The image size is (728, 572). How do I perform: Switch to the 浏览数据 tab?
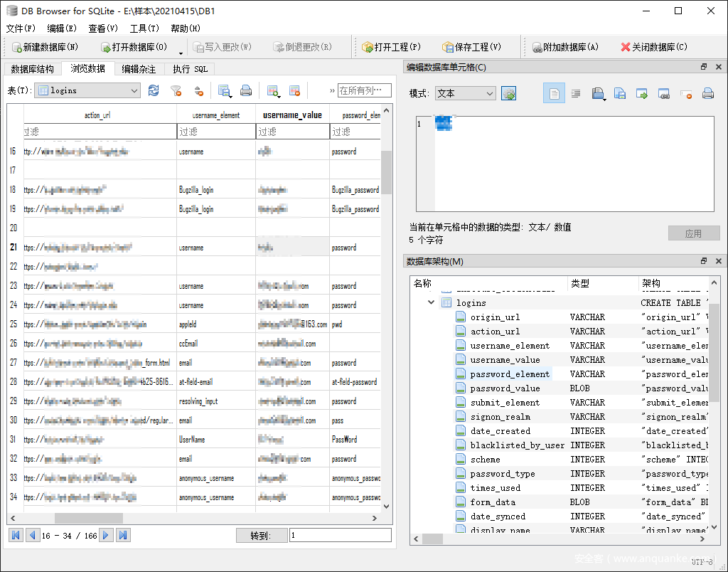[87, 69]
